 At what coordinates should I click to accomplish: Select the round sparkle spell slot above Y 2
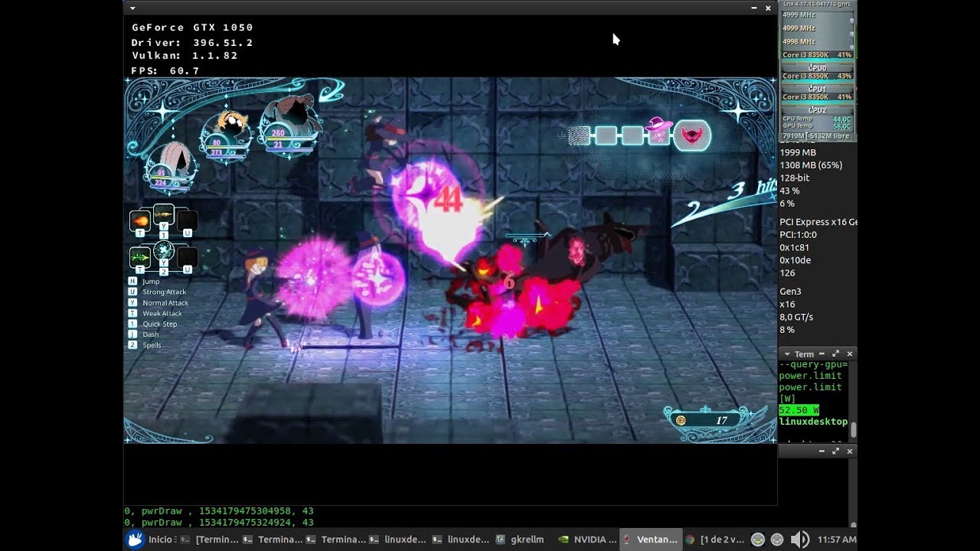point(163,251)
